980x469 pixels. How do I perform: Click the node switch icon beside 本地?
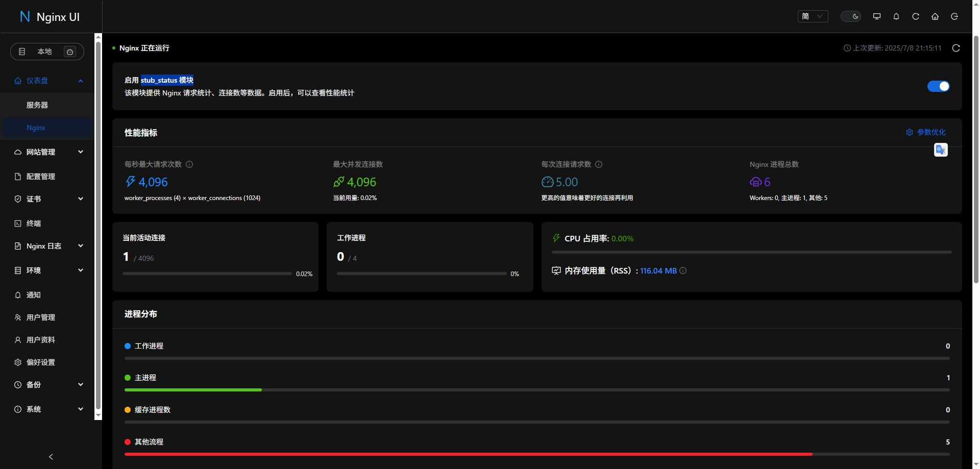[x=70, y=52]
